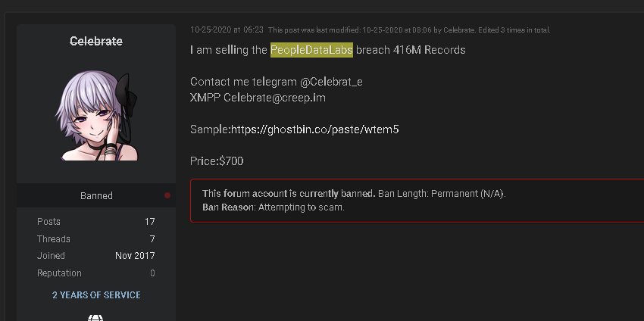Click the 2 YEARS OF SERVICE award
This screenshot has height=321, width=644.
[96, 295]
